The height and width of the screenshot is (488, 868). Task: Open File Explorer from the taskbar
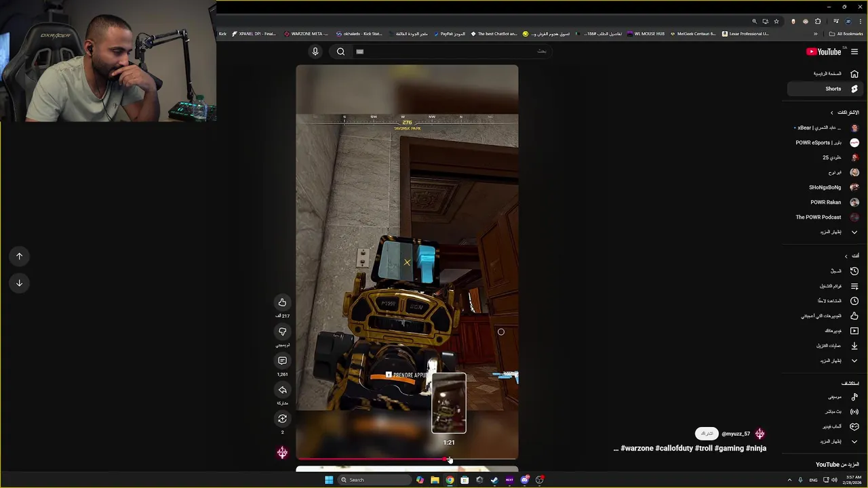click(435, 480)
